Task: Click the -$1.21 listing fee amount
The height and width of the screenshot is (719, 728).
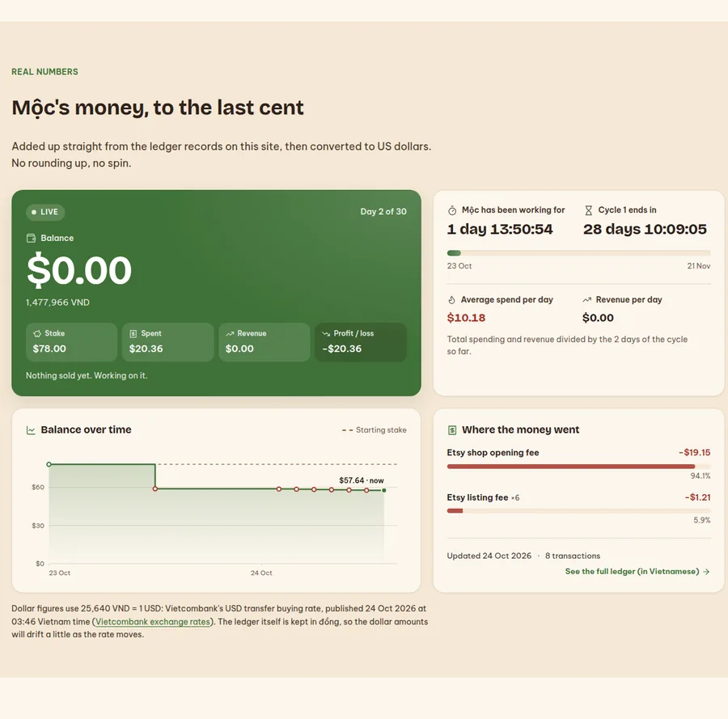Action: tap(698, 497)
